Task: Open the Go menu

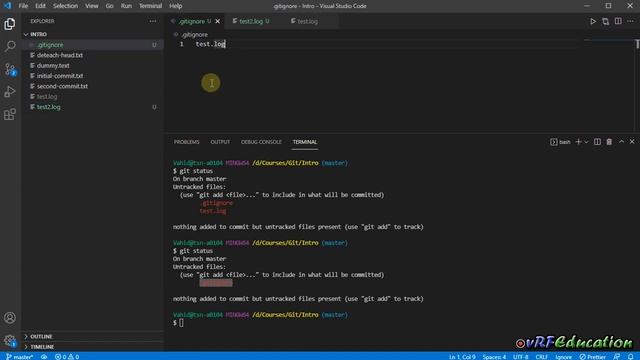Action: pos(109,6)
